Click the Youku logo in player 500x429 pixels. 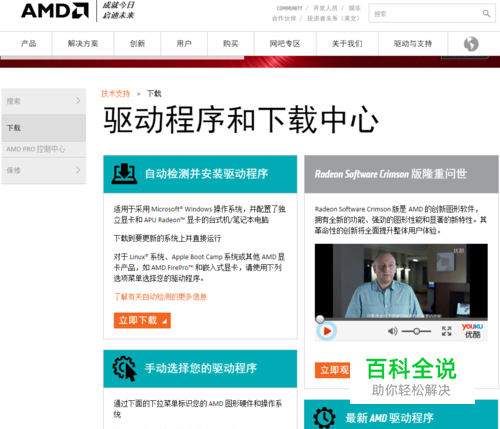click(x=472, y=331)
